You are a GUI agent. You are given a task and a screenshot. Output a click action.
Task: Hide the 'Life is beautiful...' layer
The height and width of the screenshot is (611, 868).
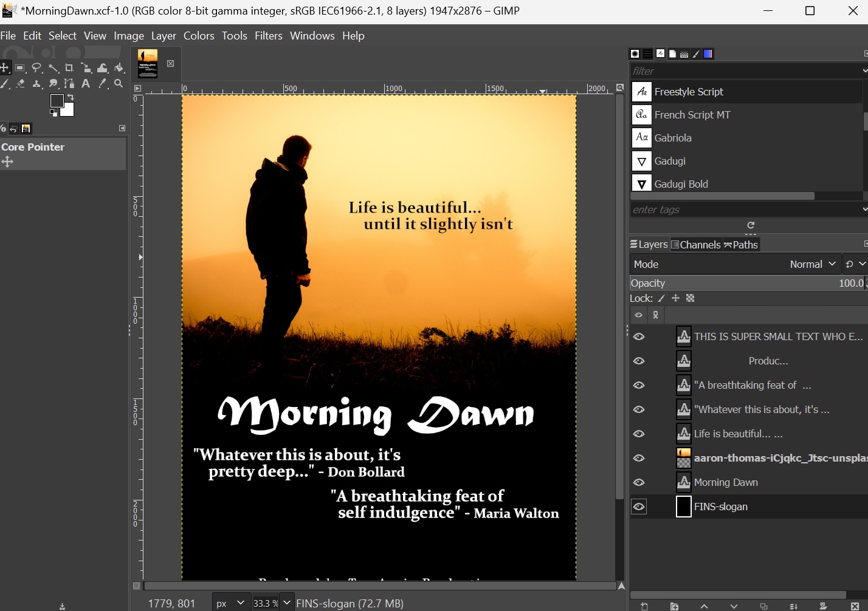[x=639, y=434]
